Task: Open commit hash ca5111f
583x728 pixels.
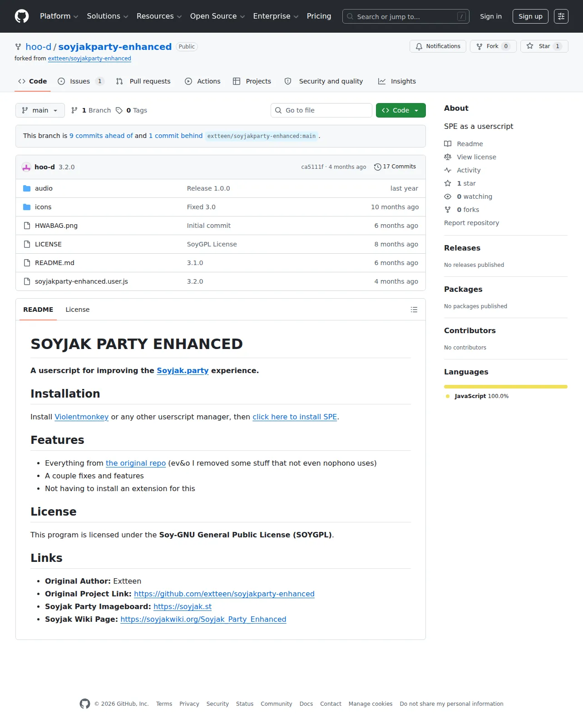Action: 312,167
